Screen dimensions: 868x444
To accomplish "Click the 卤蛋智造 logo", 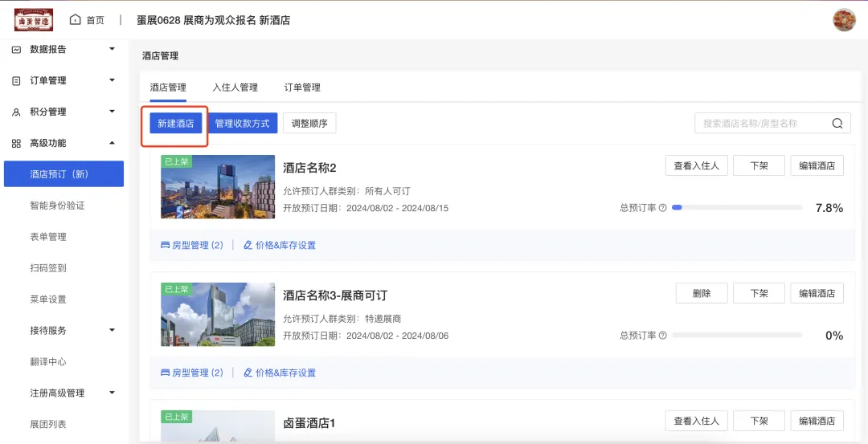I will [33, 19].
